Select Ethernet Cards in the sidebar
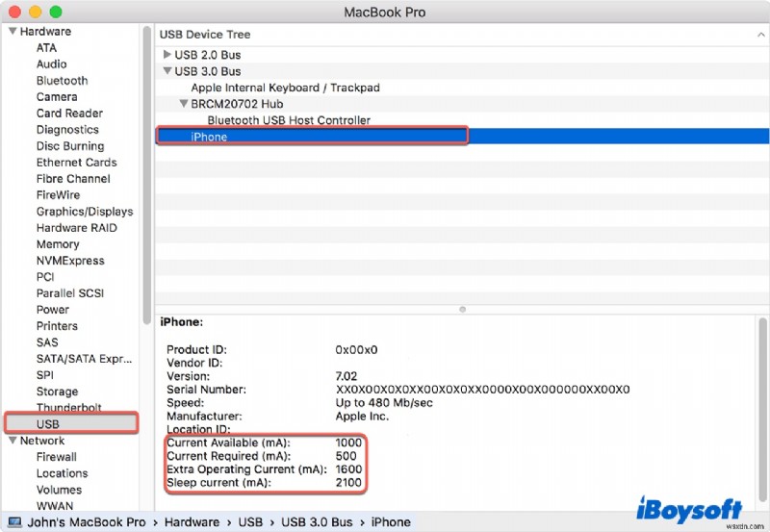This screenshot has height=532, width=770. (77, 163)
